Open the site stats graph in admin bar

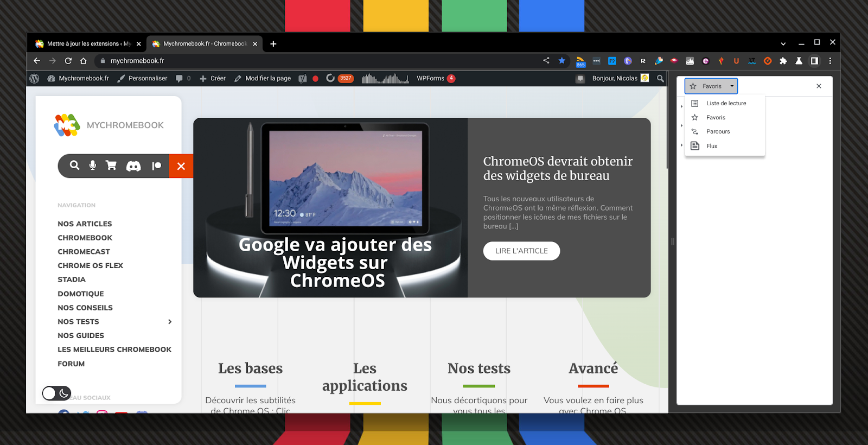coord(385,78)
